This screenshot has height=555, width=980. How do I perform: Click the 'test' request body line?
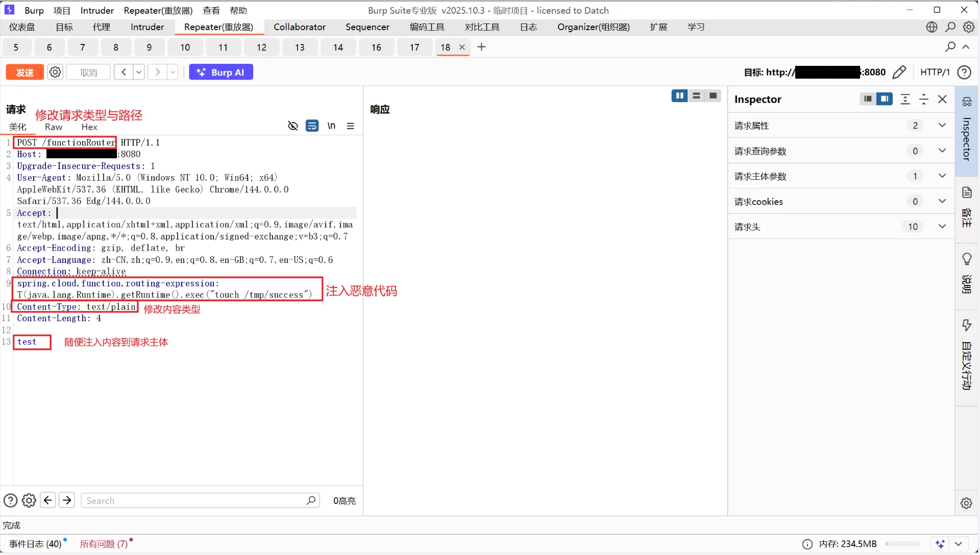(x=27, y=342)
